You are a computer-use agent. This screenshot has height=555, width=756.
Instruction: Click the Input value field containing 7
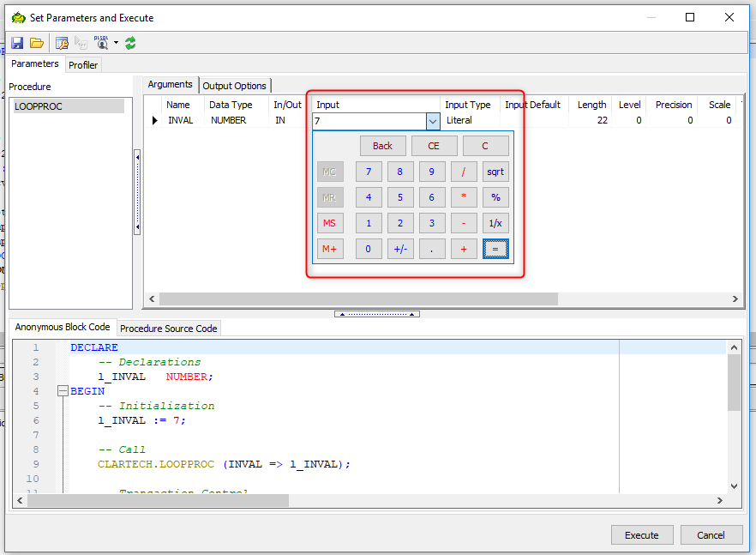(369, 121)
